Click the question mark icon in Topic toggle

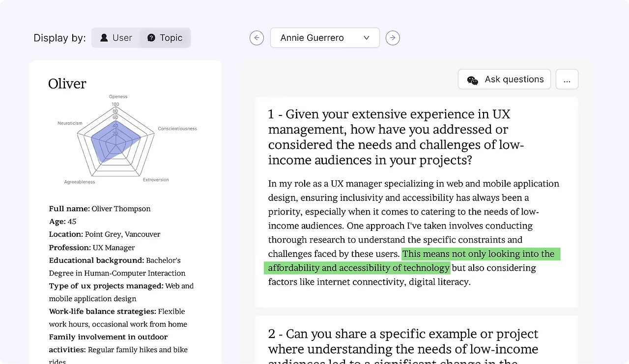(x=151, y=38)
